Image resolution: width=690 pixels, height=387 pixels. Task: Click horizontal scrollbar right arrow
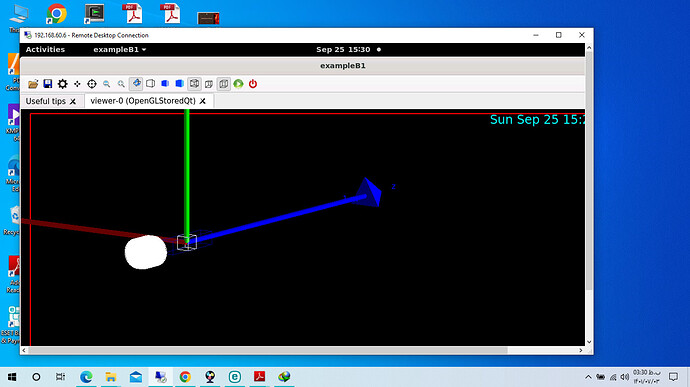click(581, 350)
